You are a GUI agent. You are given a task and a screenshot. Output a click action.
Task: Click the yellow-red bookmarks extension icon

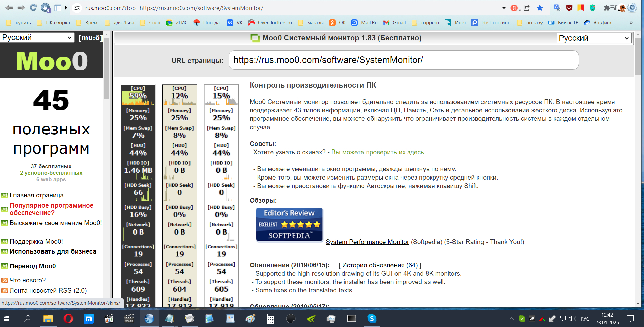coord(581,8)
